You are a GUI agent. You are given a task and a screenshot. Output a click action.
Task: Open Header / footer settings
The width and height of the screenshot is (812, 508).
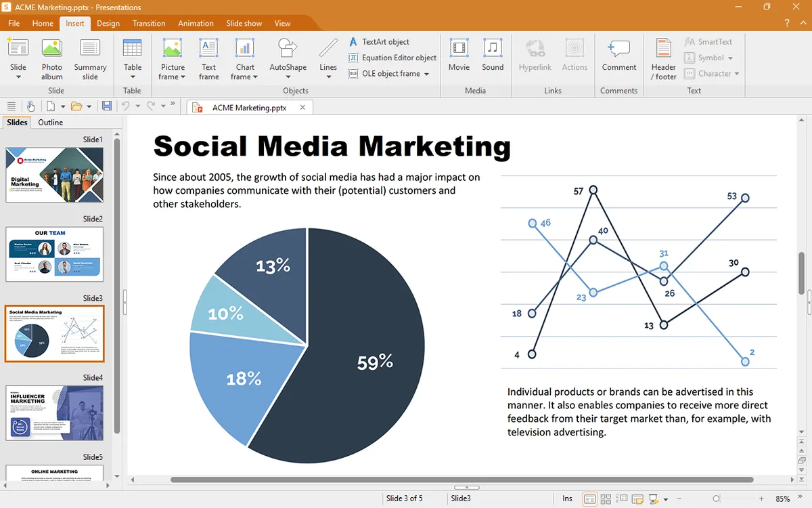pos(663,60)
